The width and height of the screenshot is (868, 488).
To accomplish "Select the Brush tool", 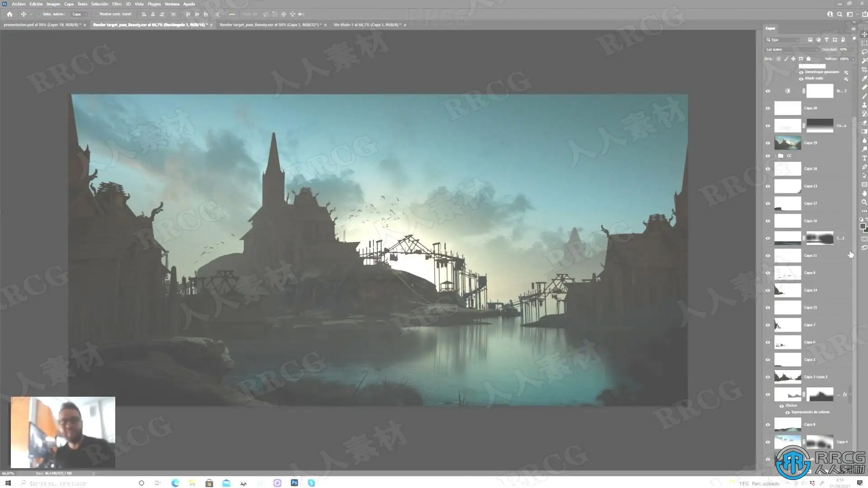I will (x=864, y=96).
